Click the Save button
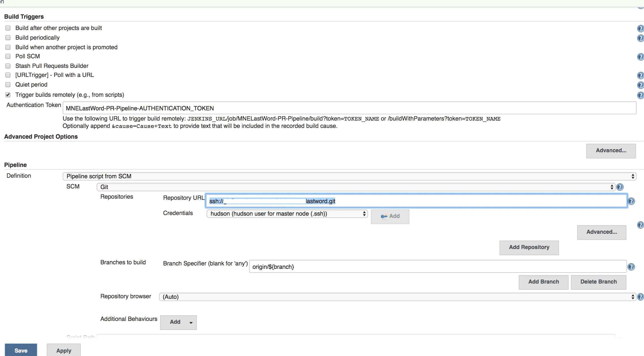The width and height of the screenshot is (644, 356). coord(21,350)
